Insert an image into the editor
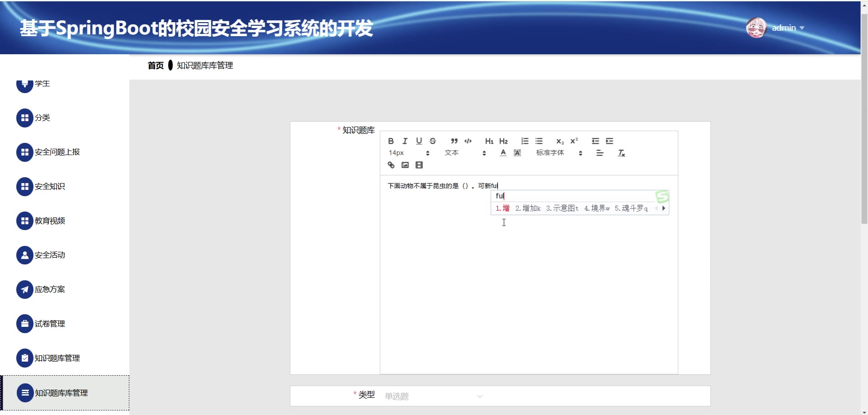Image resolution: width=868 pixels, height=415 pixels. [x=405, y=165]
